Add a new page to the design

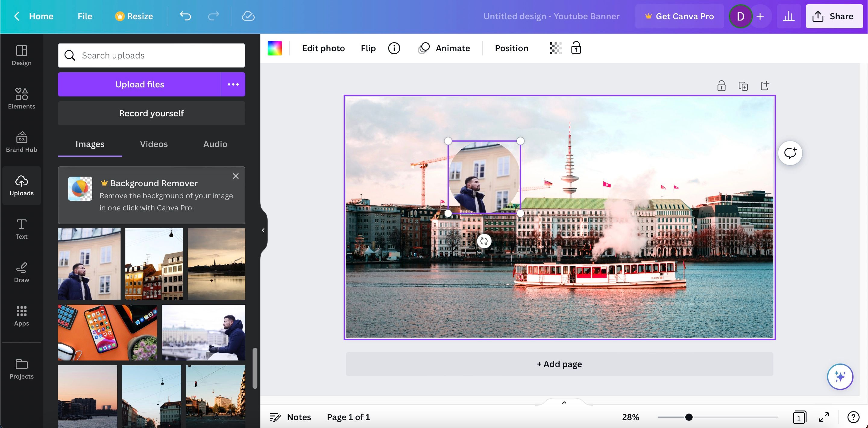[x=559, y=364]
